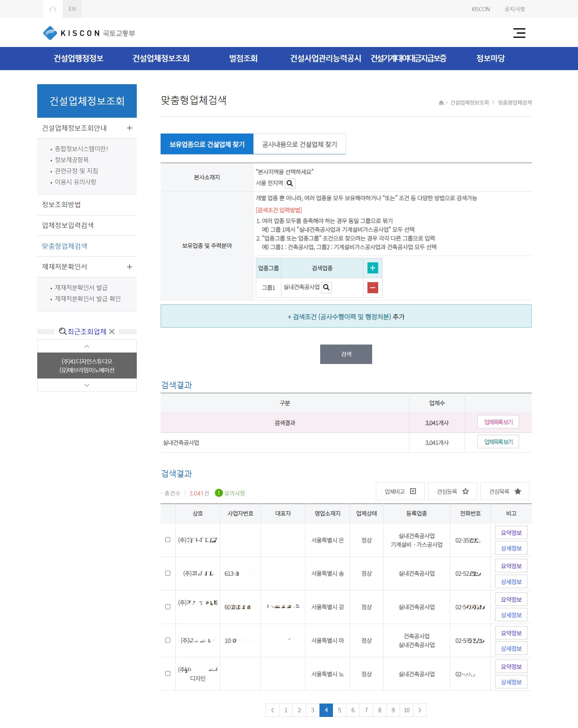
Task: Click the 유의사항 green exclamation icon
Action: (x=219, y=493)
